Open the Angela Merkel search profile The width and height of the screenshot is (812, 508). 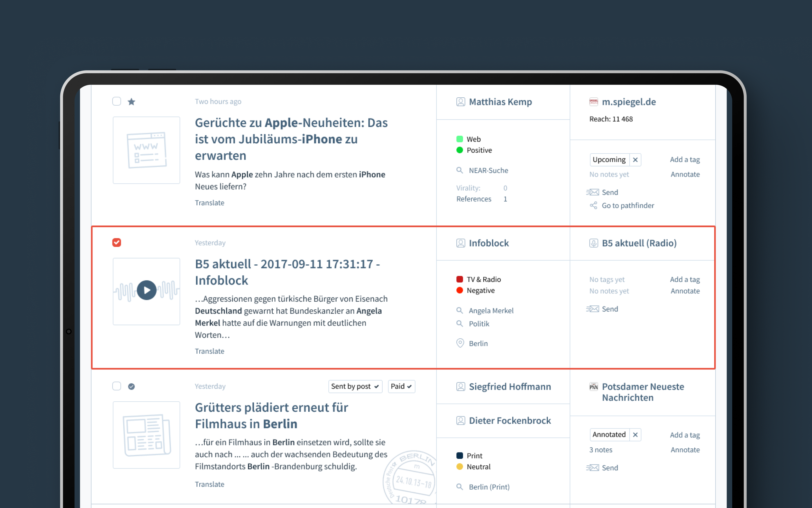coord(491,310)
